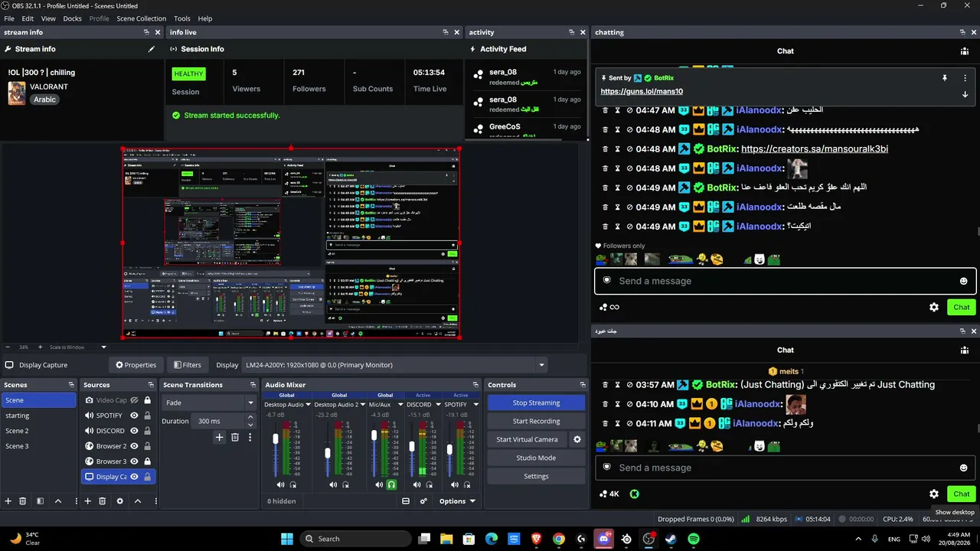Viewport: 980px width, 551px height.
Task: Hide the Browser 3 source
Action: pos(134,461)
